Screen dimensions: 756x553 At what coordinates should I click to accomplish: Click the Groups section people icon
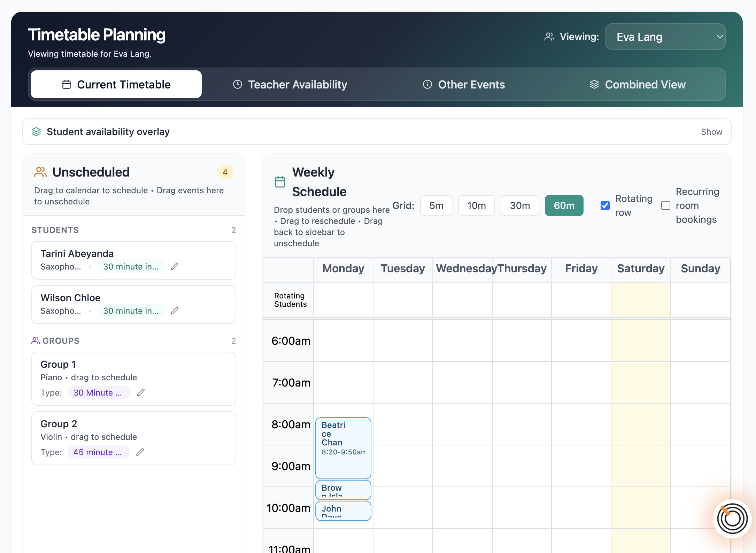(36, 341)
